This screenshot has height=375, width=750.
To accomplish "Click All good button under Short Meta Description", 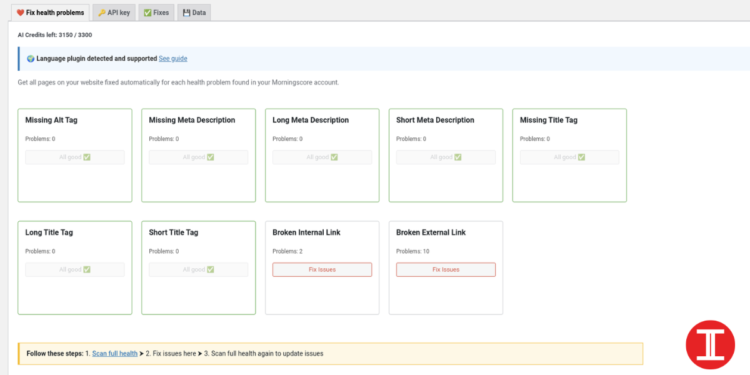I will point(446,157).
